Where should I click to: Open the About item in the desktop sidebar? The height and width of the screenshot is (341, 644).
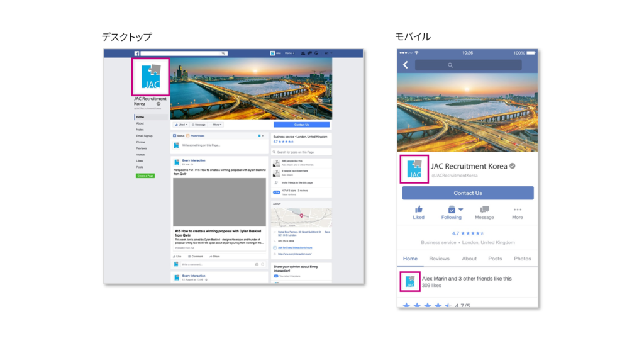click(x=140, y=123)
